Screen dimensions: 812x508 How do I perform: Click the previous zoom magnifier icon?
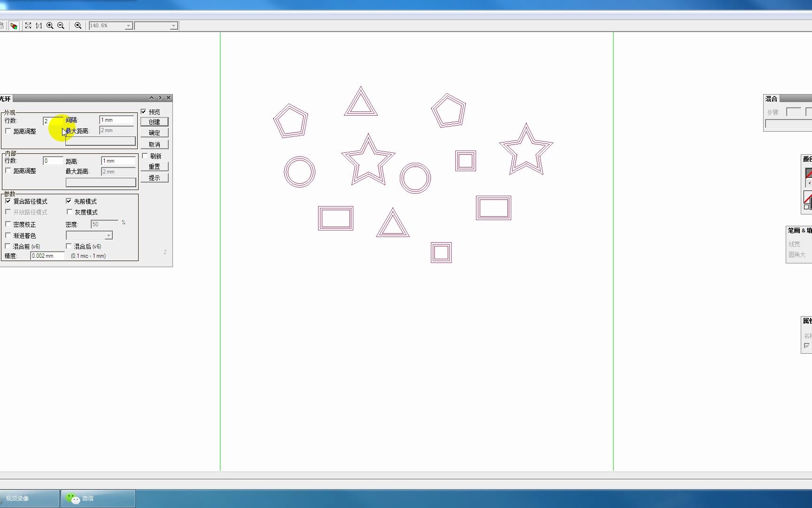[x=78, y=25]
